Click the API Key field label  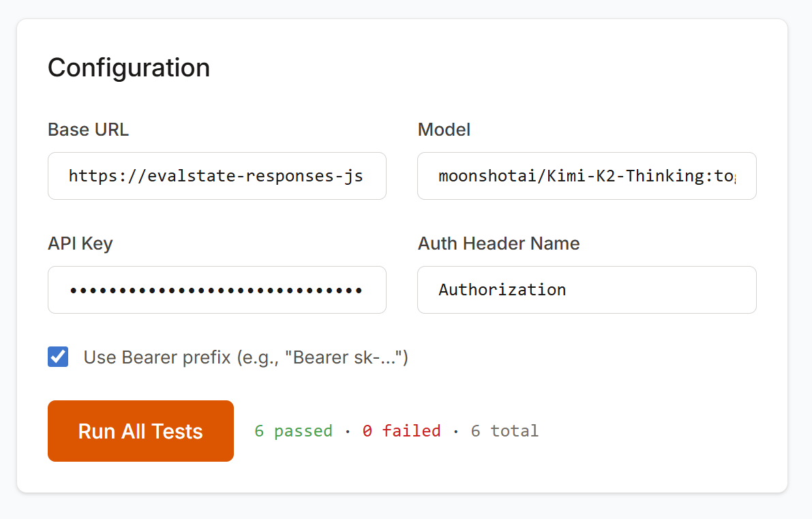pos(80,243)
